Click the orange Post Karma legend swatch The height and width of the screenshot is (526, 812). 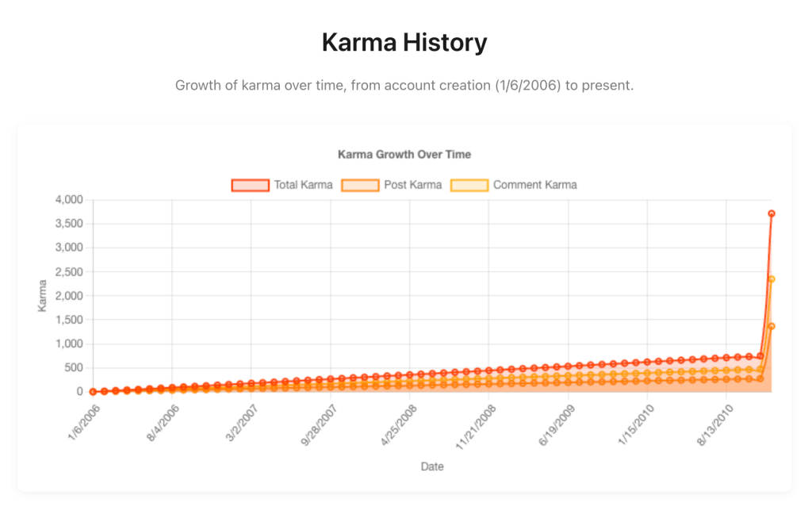click(x=359, y=185)
